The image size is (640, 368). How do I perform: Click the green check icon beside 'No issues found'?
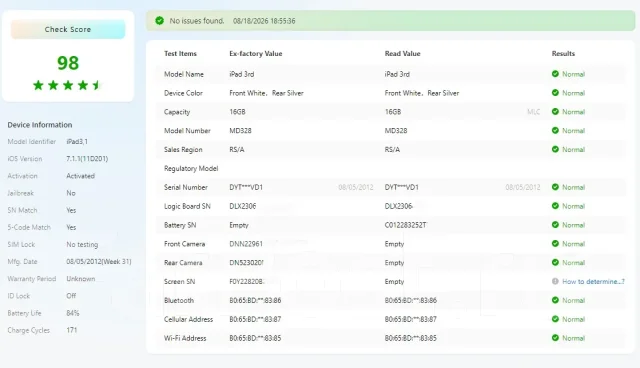160,21
